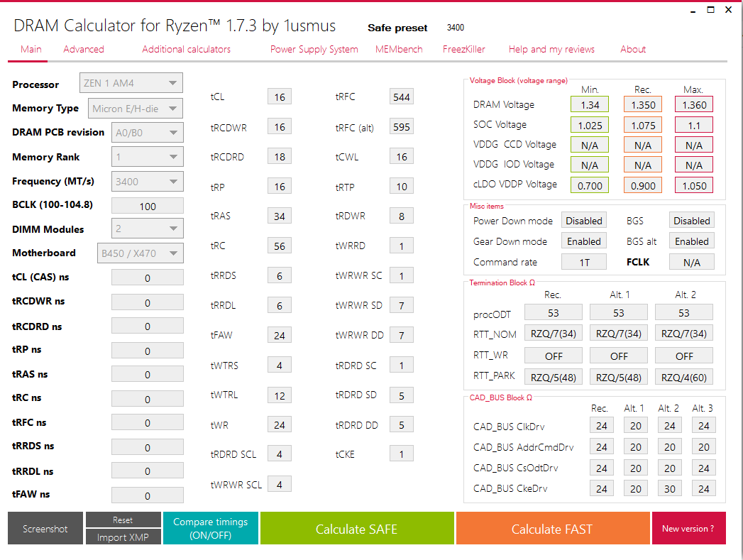Click the tRCDWR ns input field
This screenshot has width=743, height=560.
click(148, 302)
